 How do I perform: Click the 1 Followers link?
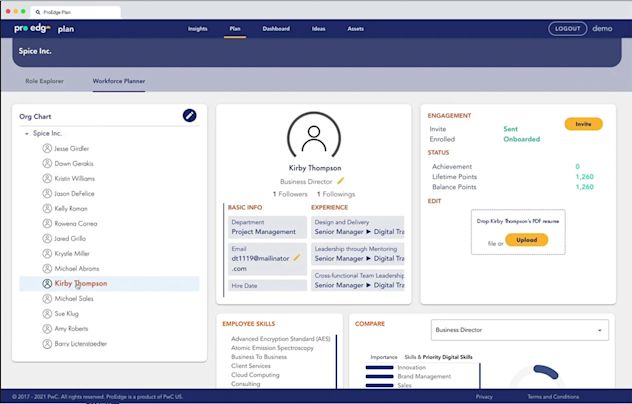(290, 194)
